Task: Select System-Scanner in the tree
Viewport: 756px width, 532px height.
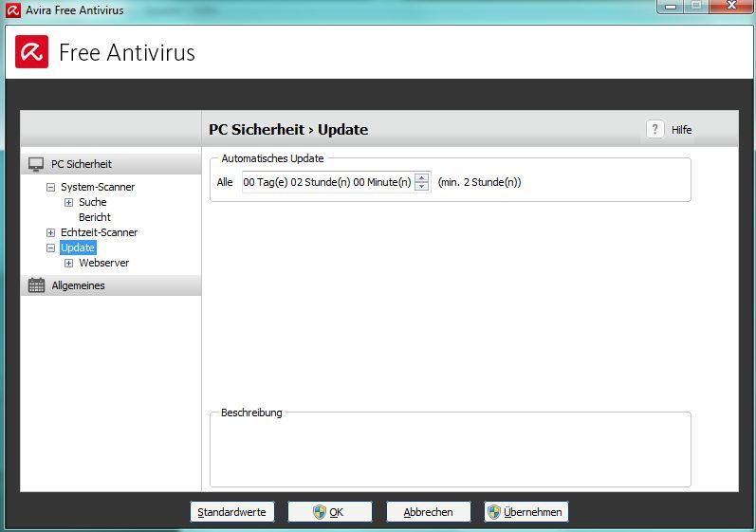Action: coord(98,187)
